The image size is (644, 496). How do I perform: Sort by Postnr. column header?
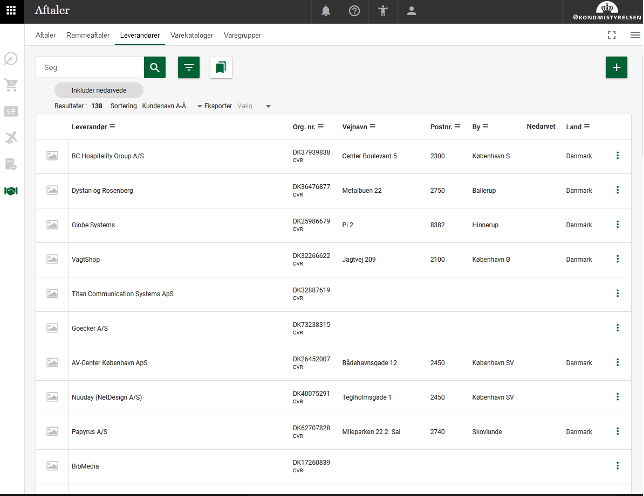(x=445, y=126)
